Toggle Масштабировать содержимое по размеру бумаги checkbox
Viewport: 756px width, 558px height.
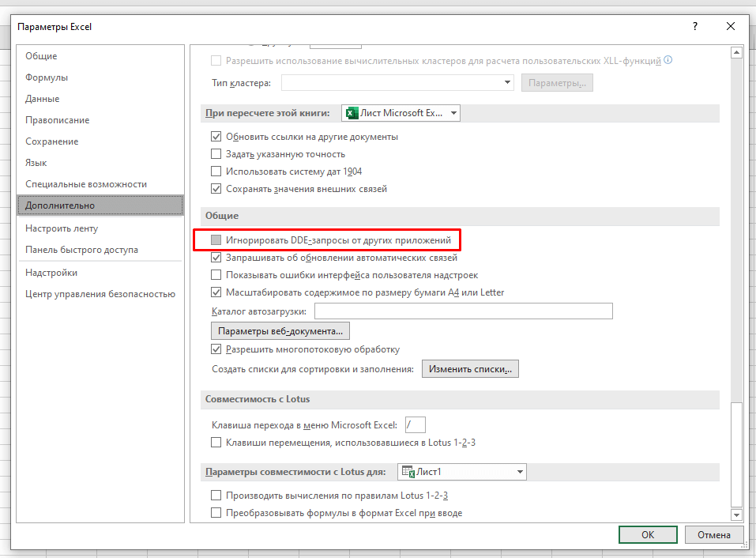point(216,292)
